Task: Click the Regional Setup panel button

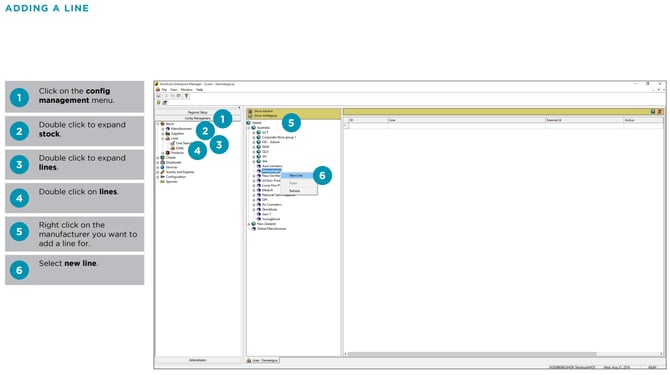Action: click(x=197, y=112)
